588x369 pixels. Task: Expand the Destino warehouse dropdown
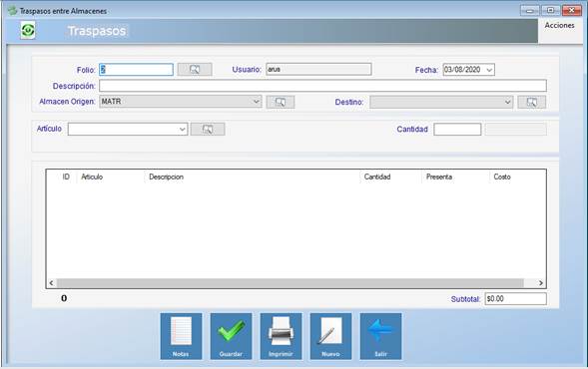coord(507,102)
